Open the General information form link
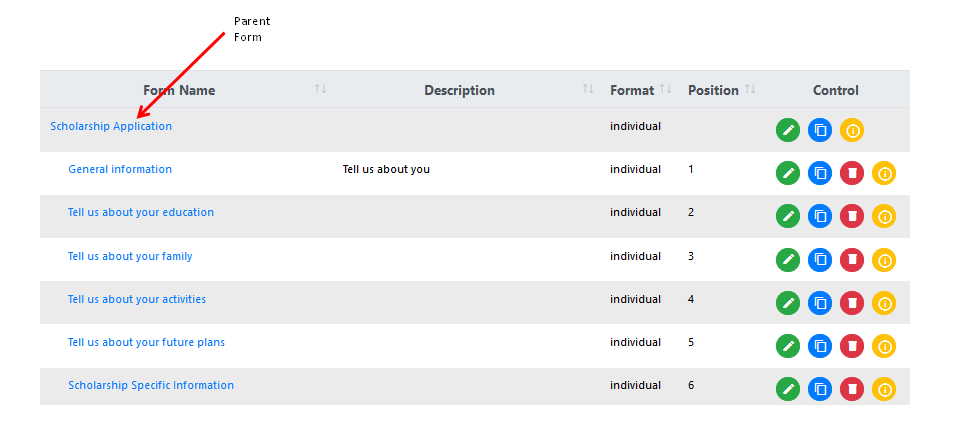This screenshot has height=448, width=960. 120,169
